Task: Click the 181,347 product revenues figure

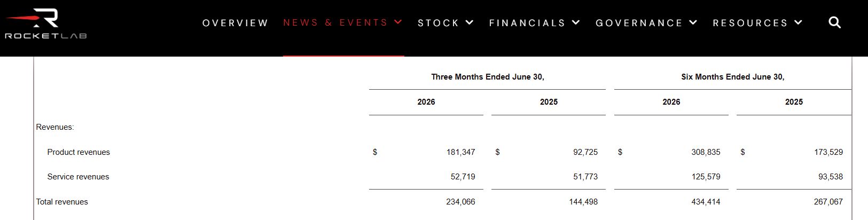Action: [460, 152]
